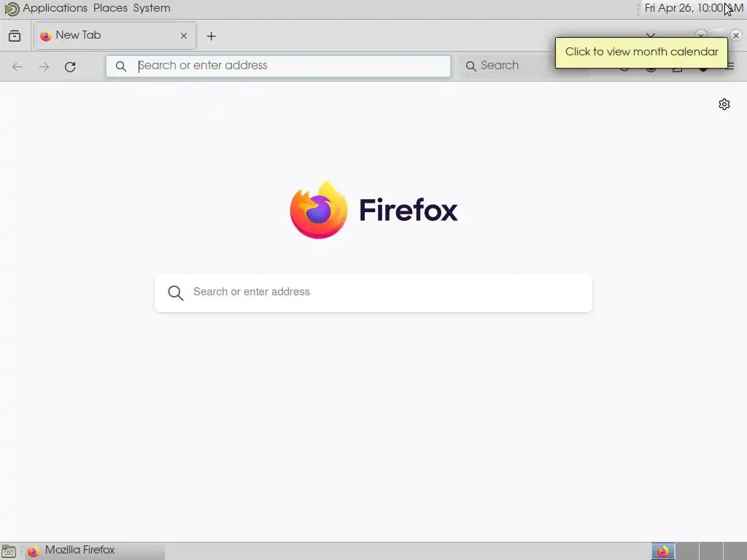Open new tab personalize gear settings
Image resolution: width=747 pixels, height=560 pixels.
click(x=724, y=104)
